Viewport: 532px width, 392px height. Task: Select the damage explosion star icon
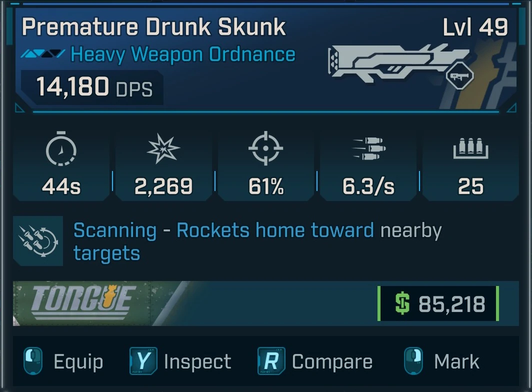163,148
